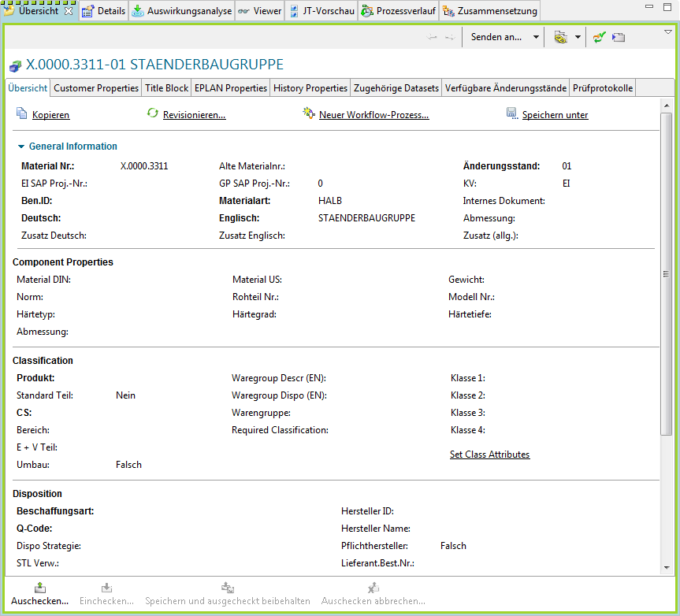Image resolution: width=680 pixels, height=616 pixels.
Task: Click the linked folder icon in toolbar
Action: [560, 37]
